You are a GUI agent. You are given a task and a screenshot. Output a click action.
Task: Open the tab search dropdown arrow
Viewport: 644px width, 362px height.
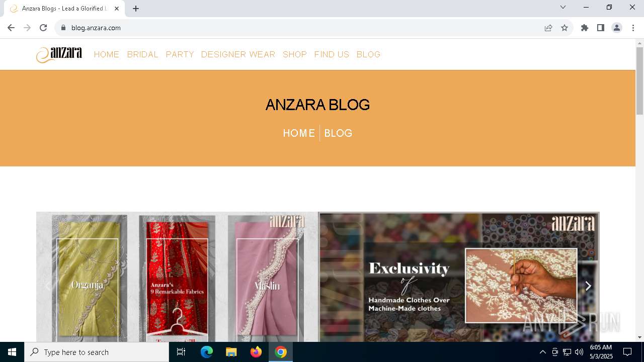[x=563, y=7]
